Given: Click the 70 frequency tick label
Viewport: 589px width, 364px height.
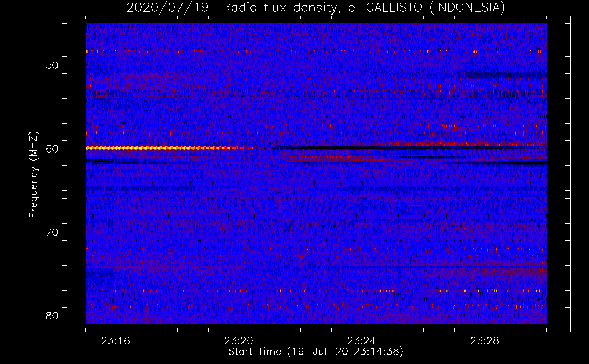Looking at the screenshot, I should point(52,232).
